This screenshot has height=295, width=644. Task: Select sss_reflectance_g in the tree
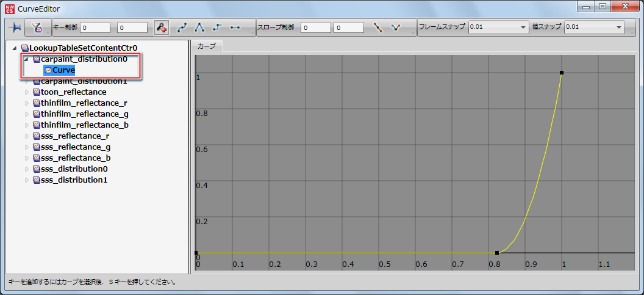point(75,147)
